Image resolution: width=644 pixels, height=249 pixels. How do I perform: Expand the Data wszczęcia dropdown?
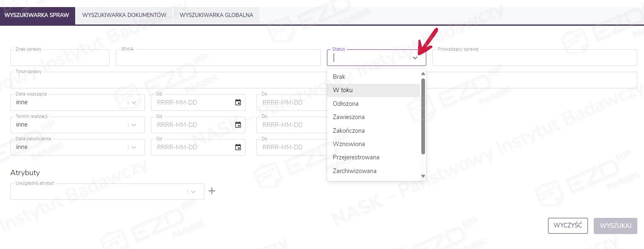pos(134,103)
